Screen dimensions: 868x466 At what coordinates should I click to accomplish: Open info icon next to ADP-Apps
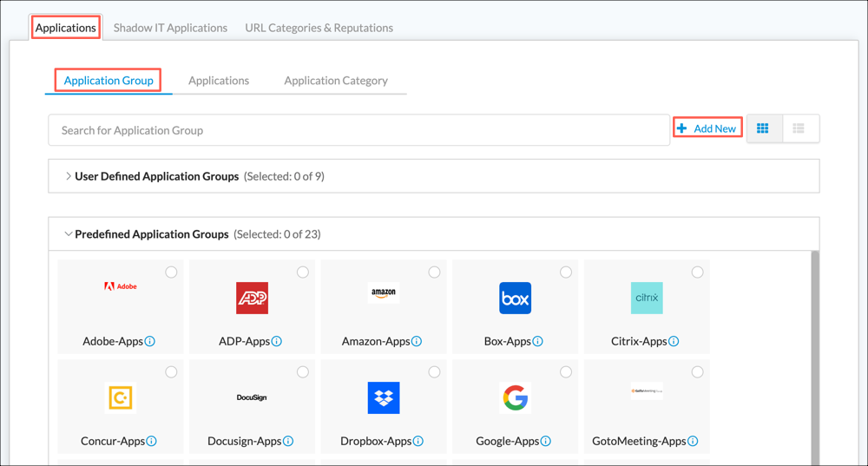click(x=277, y=342)
